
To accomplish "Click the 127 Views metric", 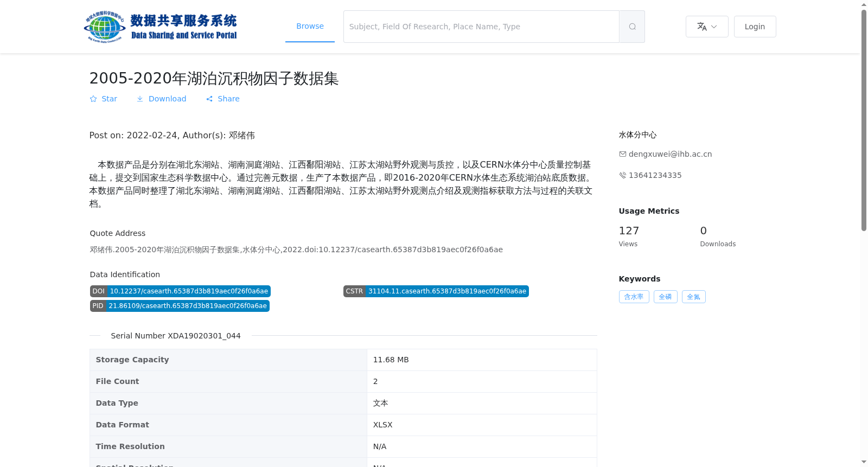I will point(629,236).
